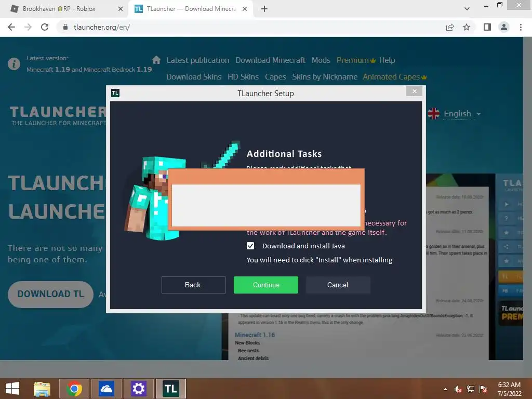The width and height of the screenshot is (532, 399).
Task: Open OneDrive cloud taskbar app
Action: point(106,389)
